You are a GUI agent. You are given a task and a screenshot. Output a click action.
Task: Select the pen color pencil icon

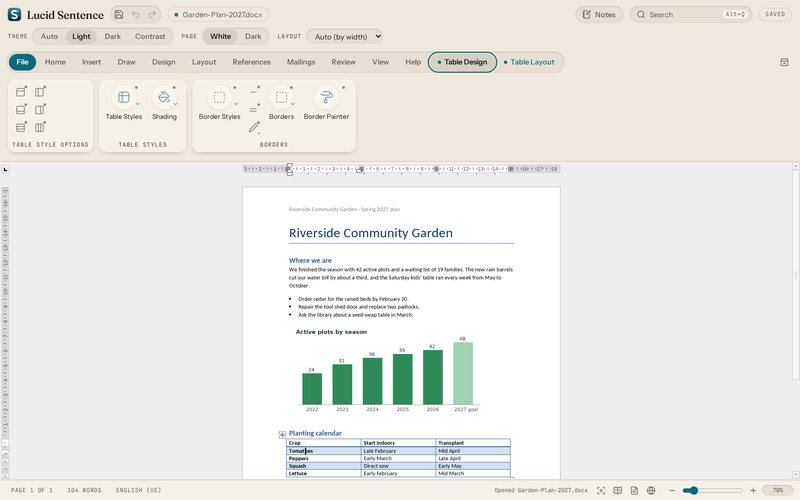(254, 127)
